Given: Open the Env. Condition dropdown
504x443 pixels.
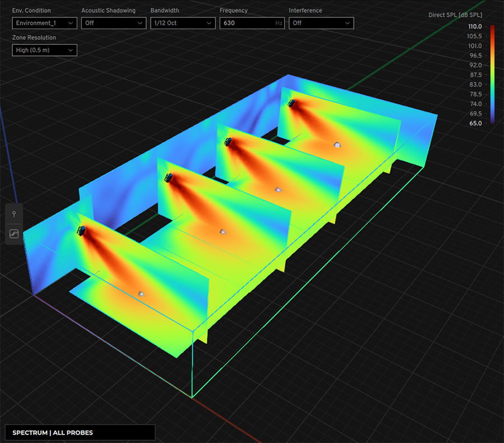Looking at the screenshot, I should coord(44,23).
